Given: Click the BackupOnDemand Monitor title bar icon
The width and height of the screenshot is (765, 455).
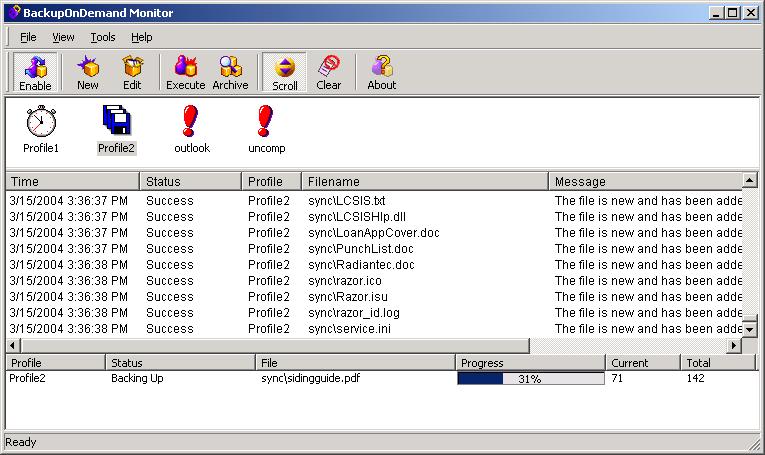Looking at the screenshot, I should 15,12.
